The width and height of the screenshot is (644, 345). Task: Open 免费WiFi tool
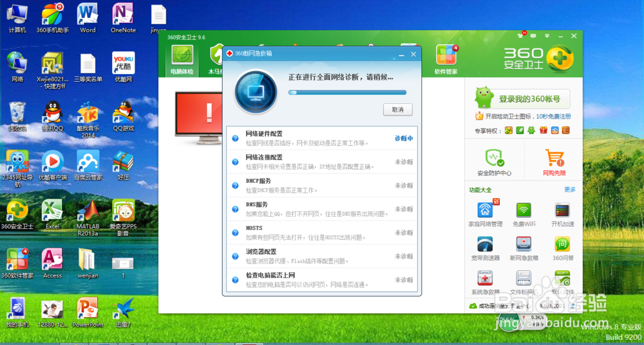coord(524,214)
